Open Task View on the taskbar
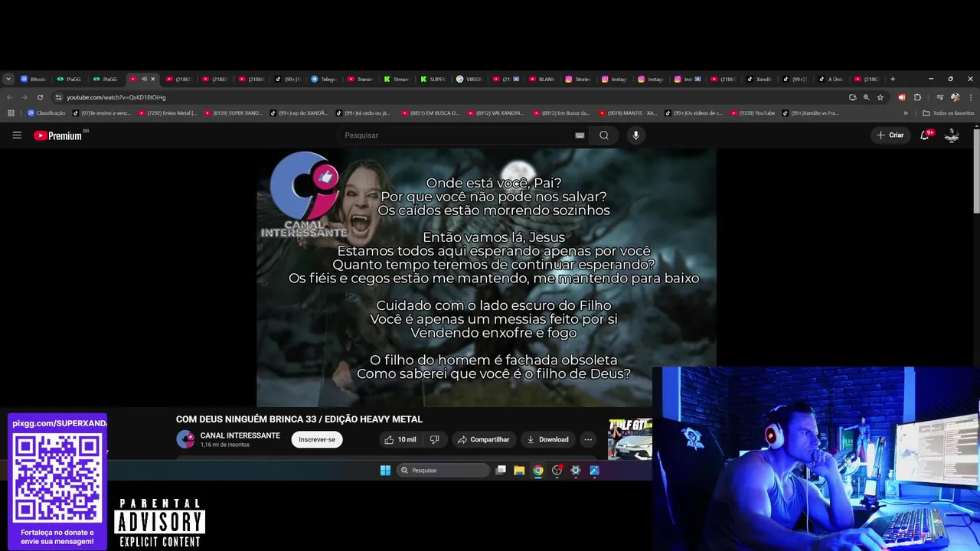Screen dimensions: 980x551 (x=501, y=471)
